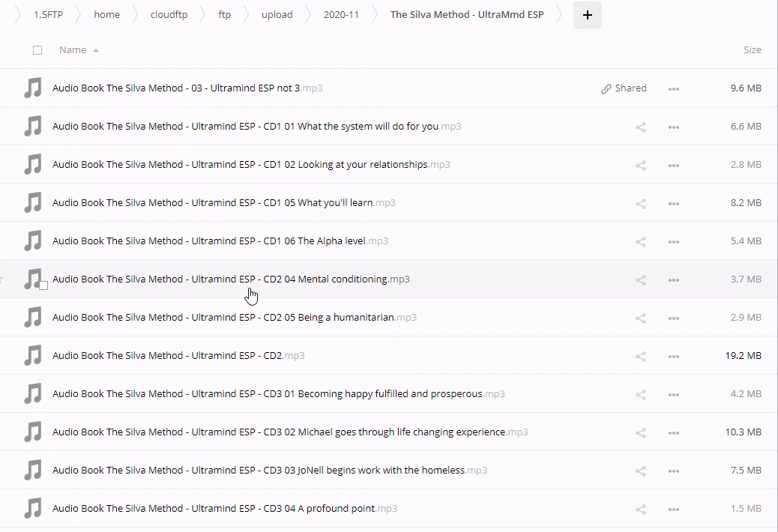Click share icon for CD2 05 Being a humanitarian
Image resolution: width=778 pixels, height=532 pixels.
pos(640,318)
